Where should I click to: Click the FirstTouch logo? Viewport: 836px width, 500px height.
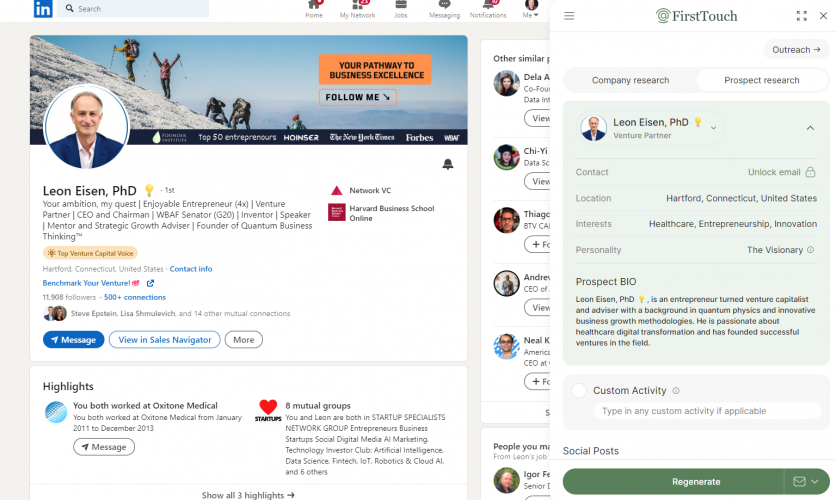[x=696, y=16]
